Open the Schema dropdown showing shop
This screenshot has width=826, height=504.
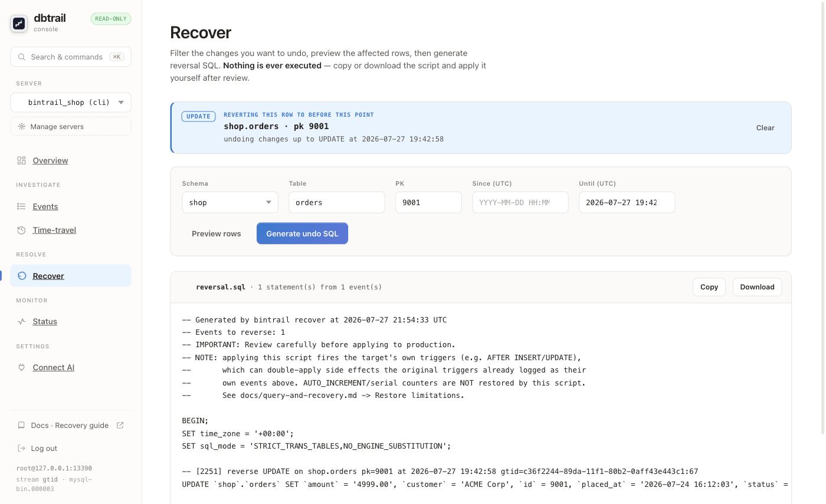[230, 202]
